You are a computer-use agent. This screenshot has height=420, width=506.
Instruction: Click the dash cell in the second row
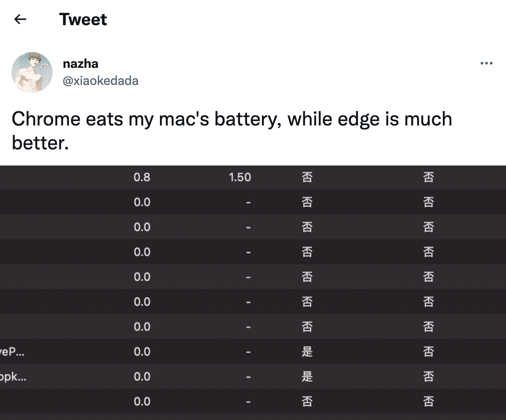click(248, 203)
